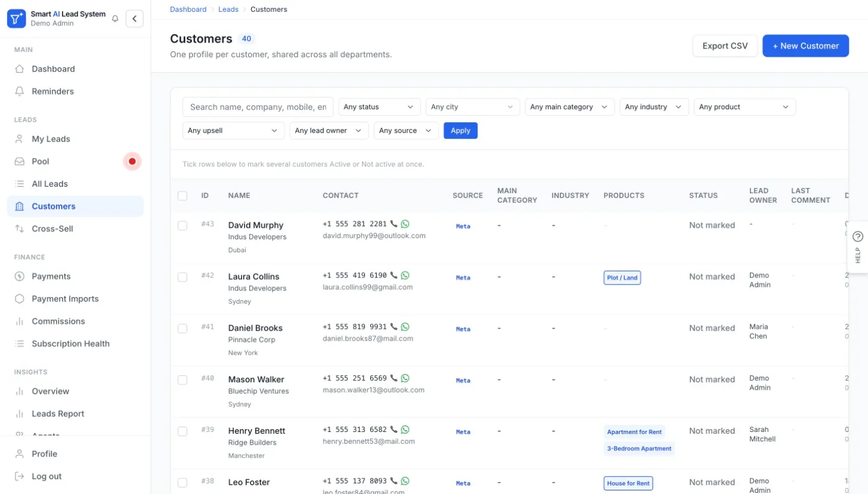868x494 pixels.
Task: Click the + New Customer button
Action: click(805, 46)
